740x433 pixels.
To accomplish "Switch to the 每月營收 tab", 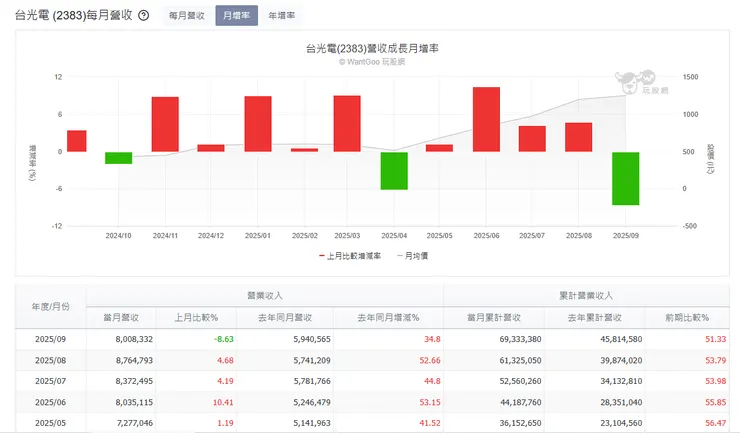I will pyautogui.click(x=187, y=16).
